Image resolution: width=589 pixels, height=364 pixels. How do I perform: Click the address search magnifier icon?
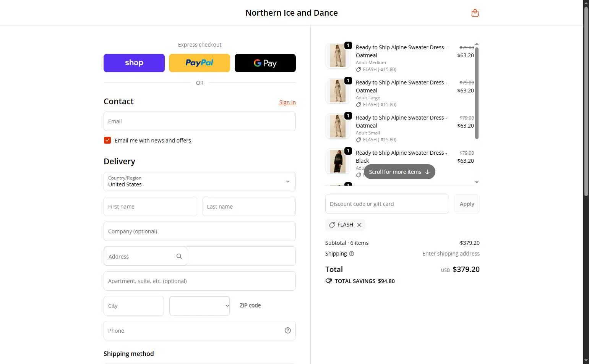point(179,256)
